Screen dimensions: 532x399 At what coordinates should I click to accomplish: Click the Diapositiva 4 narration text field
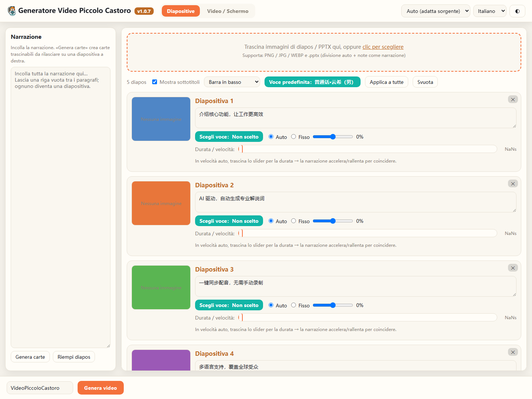tap(356, 366)
